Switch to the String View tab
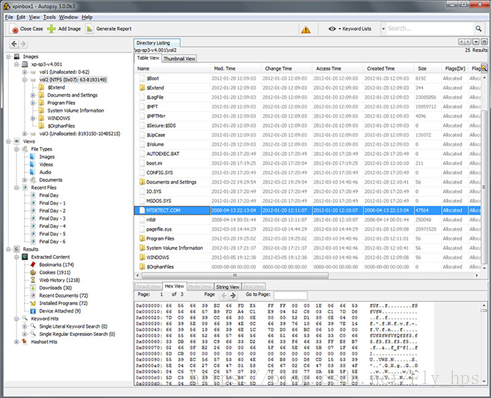 click(x=228, y=287)
